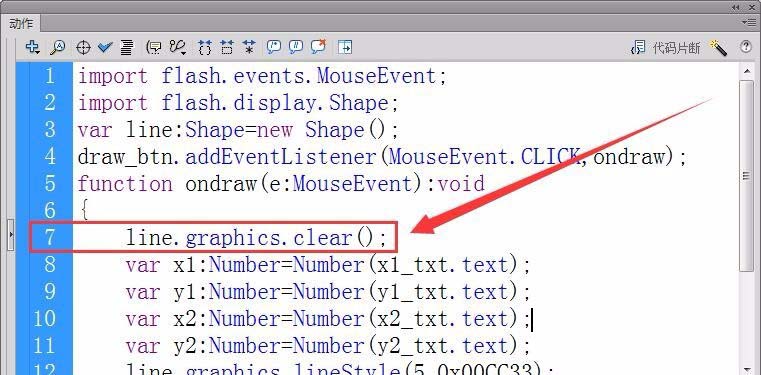Click "draw_btn" on line 4
Screen dimensions: 761x375
[x=125, y=157]
